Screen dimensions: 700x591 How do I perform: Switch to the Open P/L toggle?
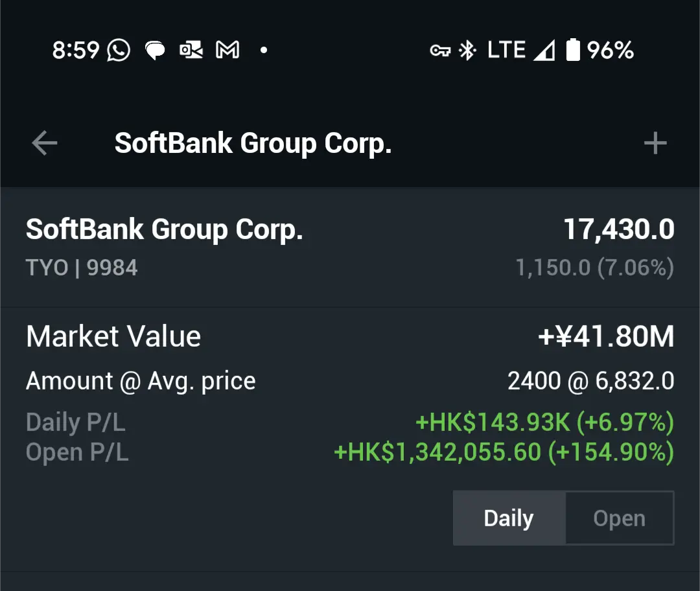tap(620, 518)
